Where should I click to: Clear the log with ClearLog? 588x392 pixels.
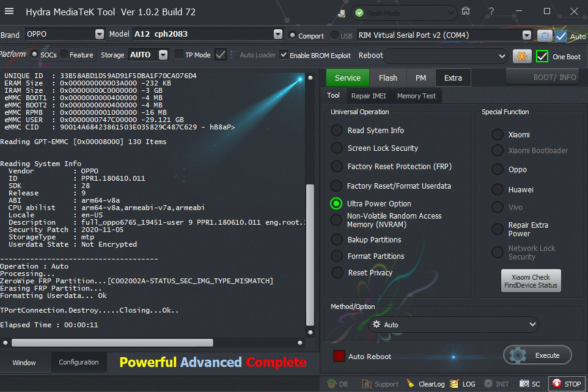pyautogui.click(x=427, y=383)
